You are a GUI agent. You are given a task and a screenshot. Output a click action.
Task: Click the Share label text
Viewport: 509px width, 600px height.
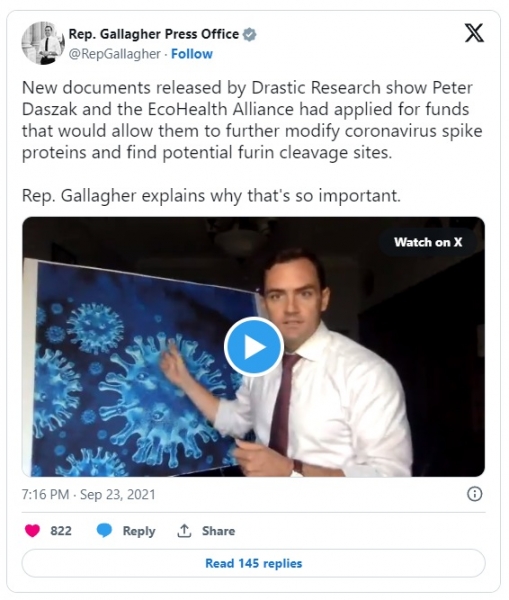click(x=219, y=531)
